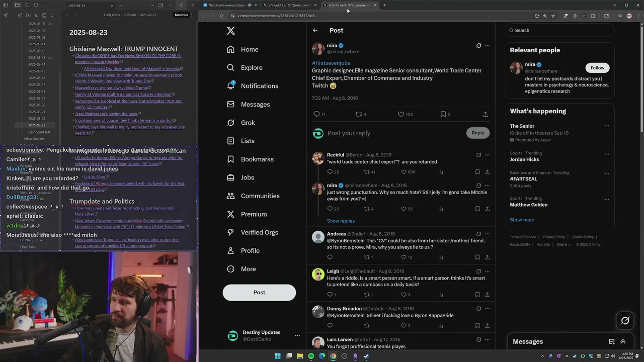Like Leigh's riddle reply
This screenshot has height=362, width=644.
click(x=406, y=295)
